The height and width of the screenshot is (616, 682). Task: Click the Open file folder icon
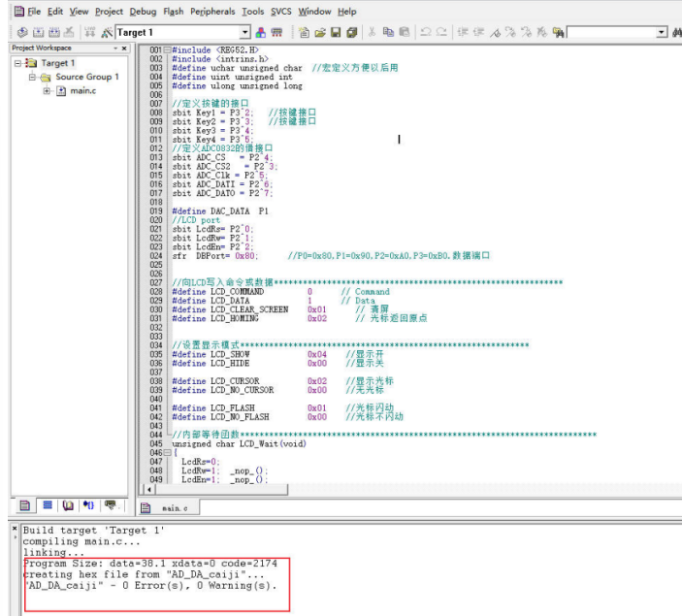point(320,32)
